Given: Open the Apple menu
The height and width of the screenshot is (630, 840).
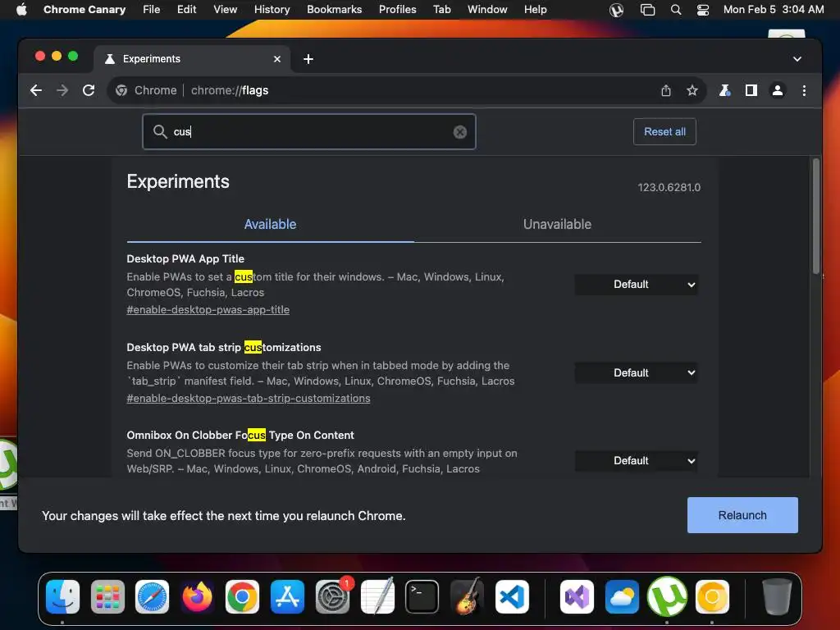Looking at the screenshot, I should tap(21, 10).
